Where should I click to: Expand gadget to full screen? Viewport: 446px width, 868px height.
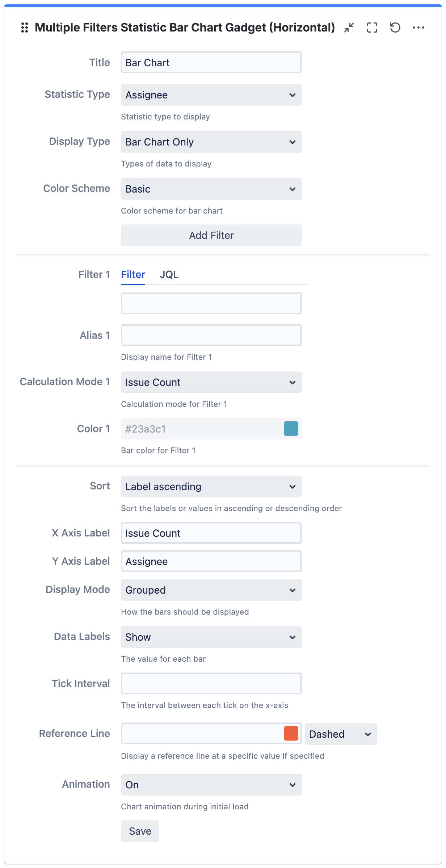(372, 28)
